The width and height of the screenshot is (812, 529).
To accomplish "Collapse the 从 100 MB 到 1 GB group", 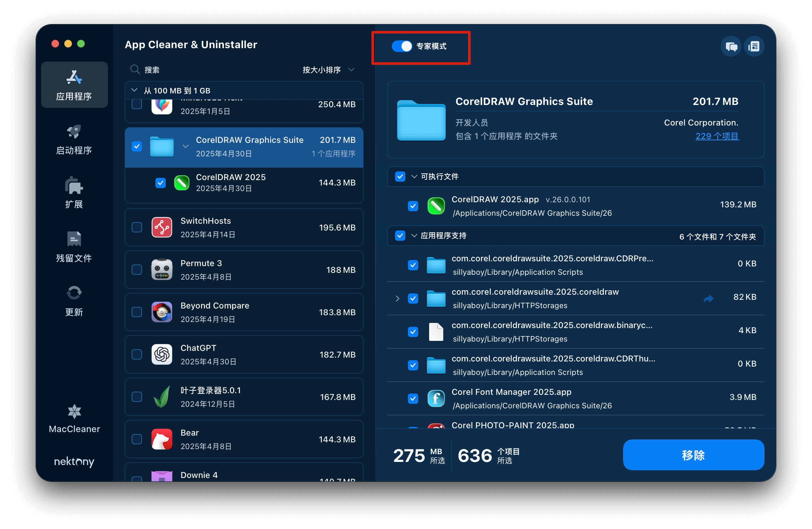I will click(x=135, y=90).
